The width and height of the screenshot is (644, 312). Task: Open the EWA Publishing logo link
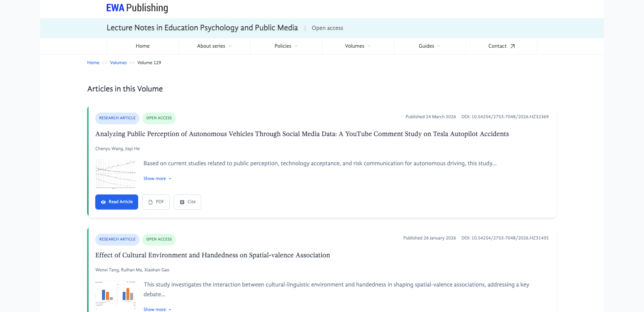(137, 8)
